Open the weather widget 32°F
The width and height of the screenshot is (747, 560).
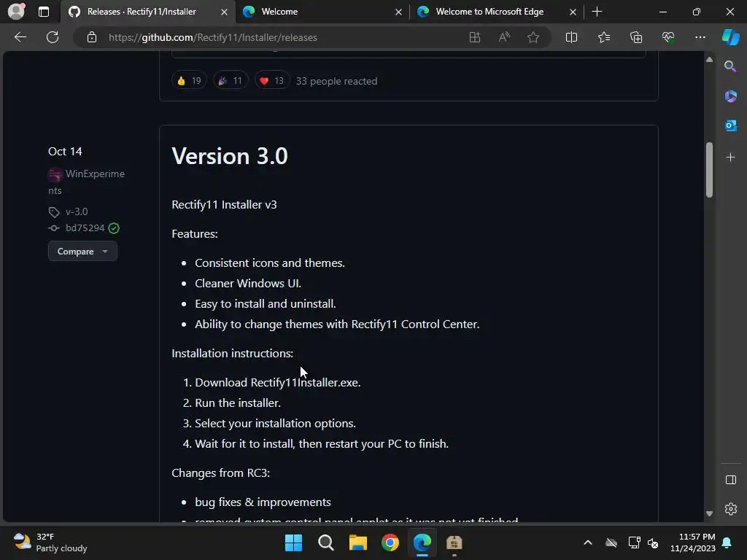tap(50, 542)
